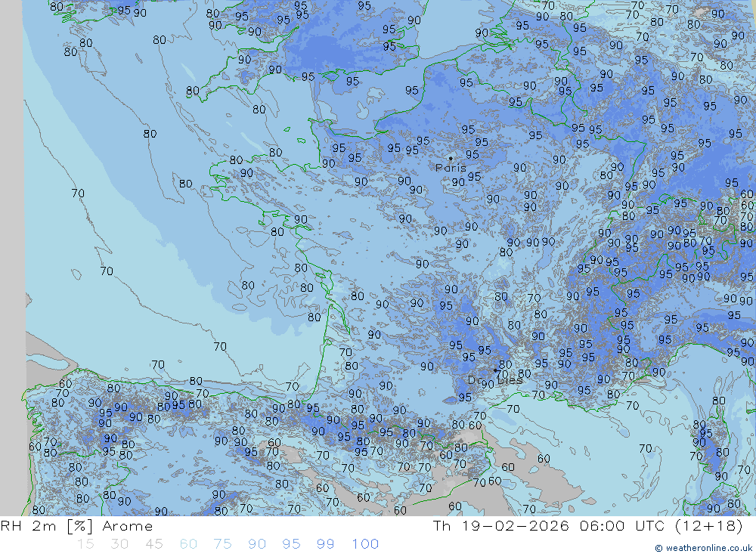Select legend value 45

click(153, 544)
